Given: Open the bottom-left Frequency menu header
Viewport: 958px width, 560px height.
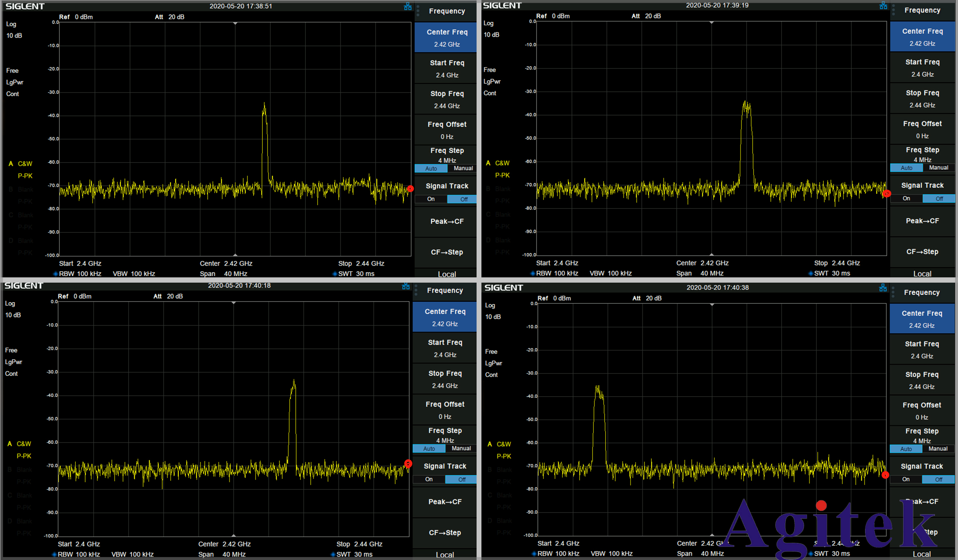Looking at the screenshot, I should pyautogui.click(x=445, y=290).
